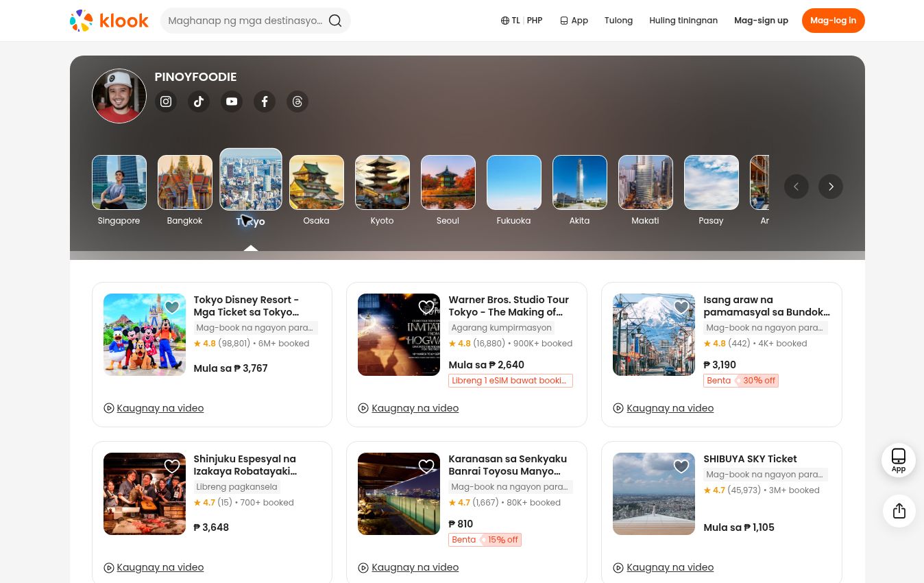The height and width of the screenshot is (583, 924).
Task: Click the Mag-sign up link
Action: click(761, 21)
